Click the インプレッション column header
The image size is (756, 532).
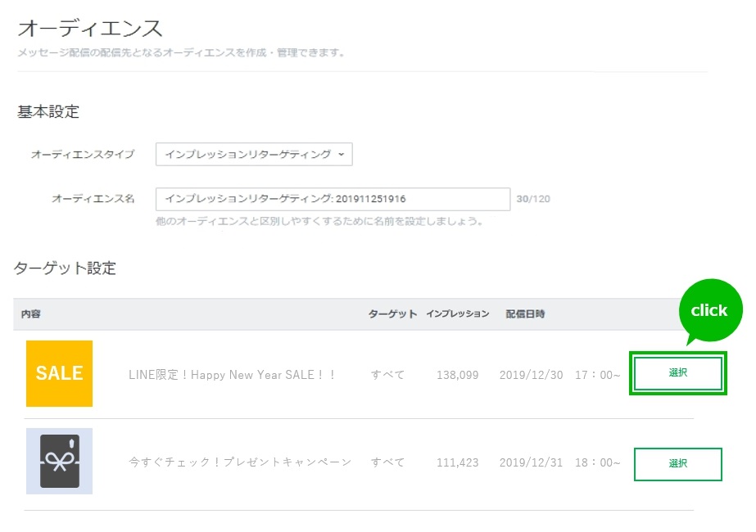[457, 314]
